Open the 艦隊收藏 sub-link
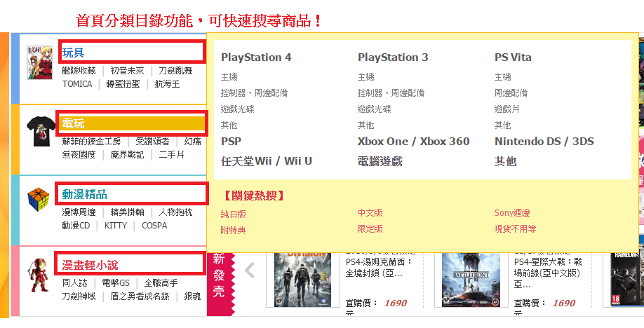 79,71
